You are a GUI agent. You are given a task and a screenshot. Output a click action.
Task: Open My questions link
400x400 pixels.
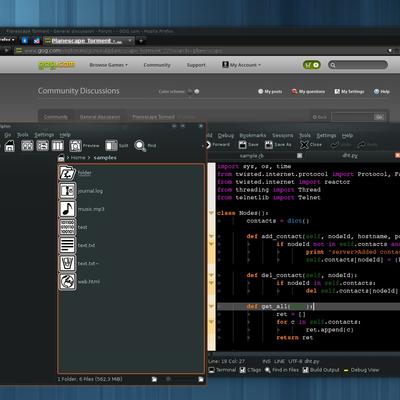[308, 91]
